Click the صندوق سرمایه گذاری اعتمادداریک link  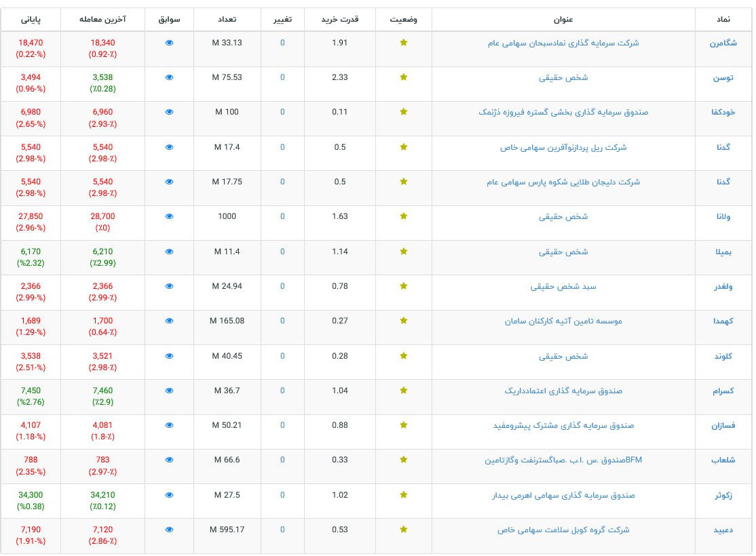click(563, 391)
